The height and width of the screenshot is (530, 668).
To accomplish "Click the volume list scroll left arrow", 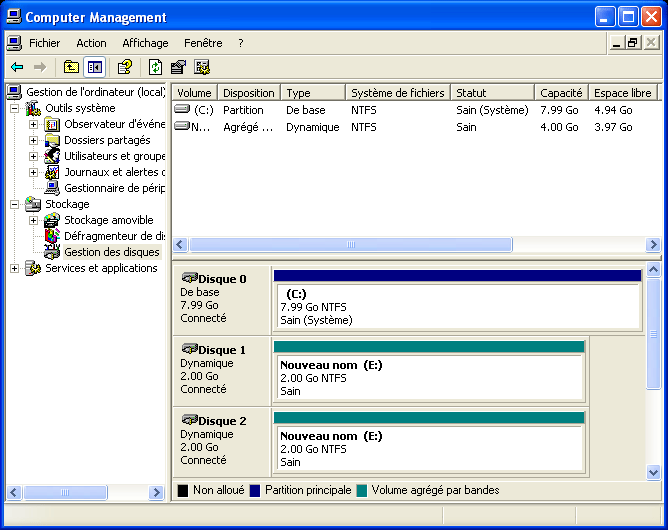I will click(180, 245).
